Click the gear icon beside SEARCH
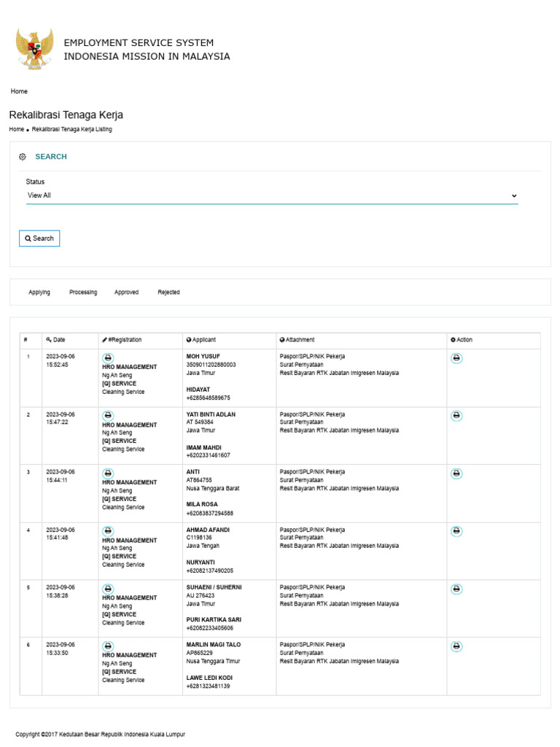 23,157
